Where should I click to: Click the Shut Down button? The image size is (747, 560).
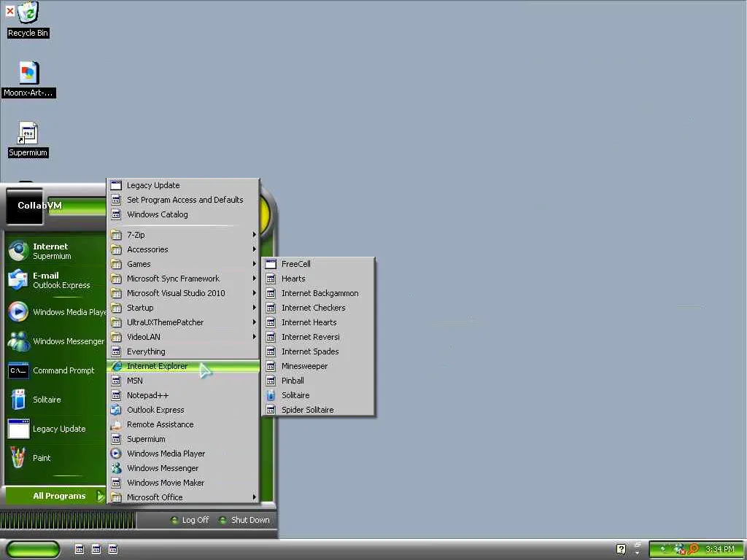pyautogui.click(x=244, y=520)
